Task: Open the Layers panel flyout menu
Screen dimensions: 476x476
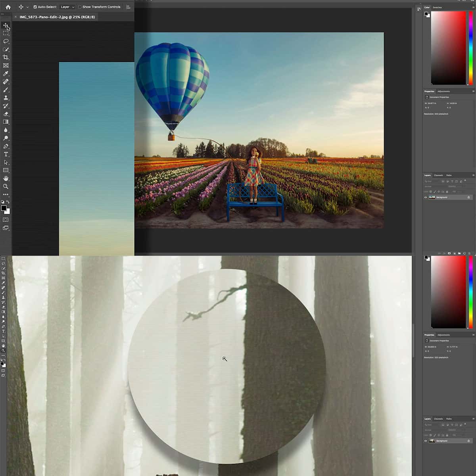Action: point(473,175)
